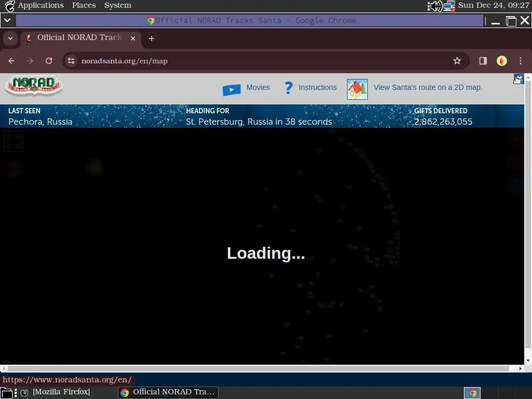Click the Official NORAD Tra... taskbar entry
Screen dimensions: 532x399
tap(168, 392)
